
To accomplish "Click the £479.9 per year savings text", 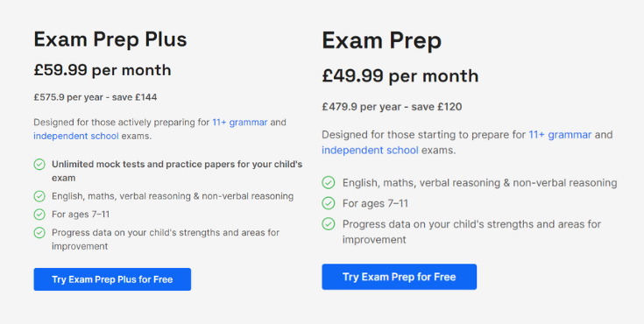I will pos(392,107).
